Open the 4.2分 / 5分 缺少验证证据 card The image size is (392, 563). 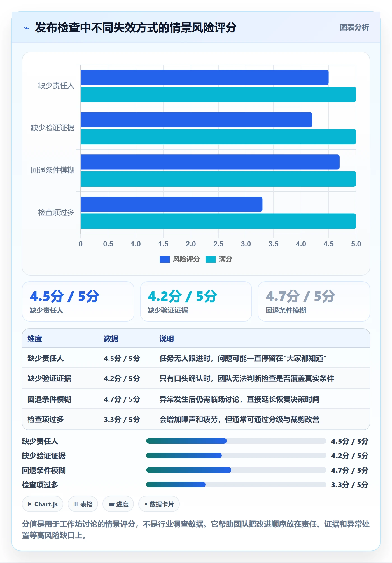(196, 301)
